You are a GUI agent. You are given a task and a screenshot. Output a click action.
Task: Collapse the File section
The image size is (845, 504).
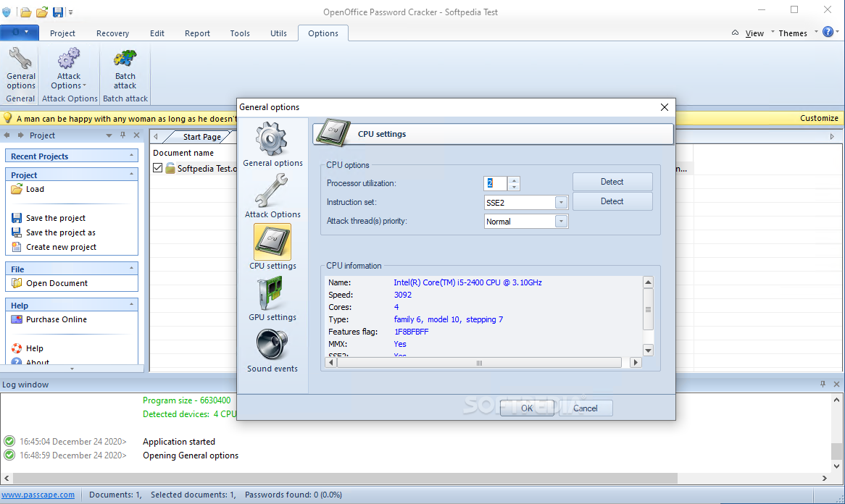pos(131,268)
